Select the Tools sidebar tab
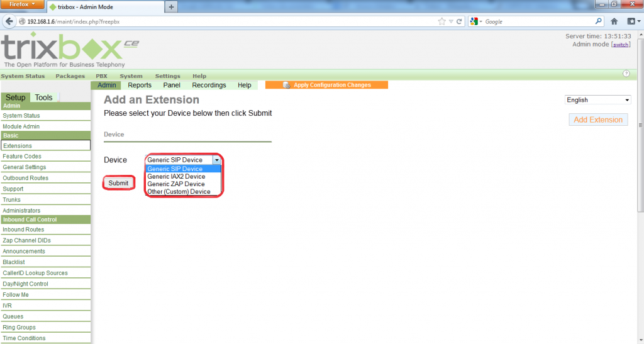The height and width of the screenshot is (344, 644). (43, 97)
